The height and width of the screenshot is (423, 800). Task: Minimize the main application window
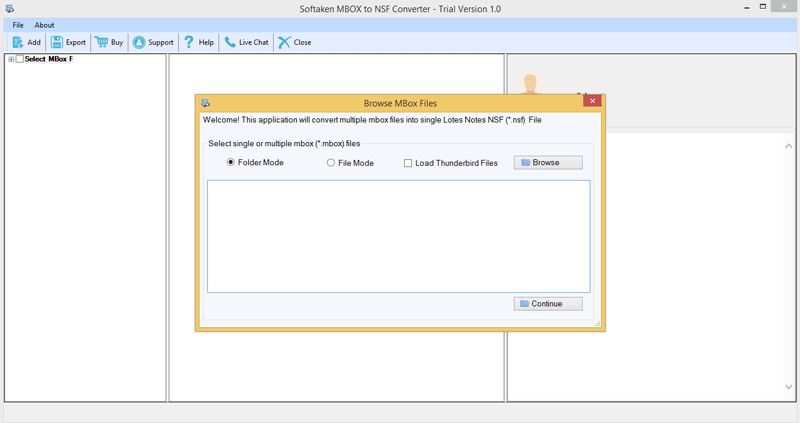(x=746, y=8)
